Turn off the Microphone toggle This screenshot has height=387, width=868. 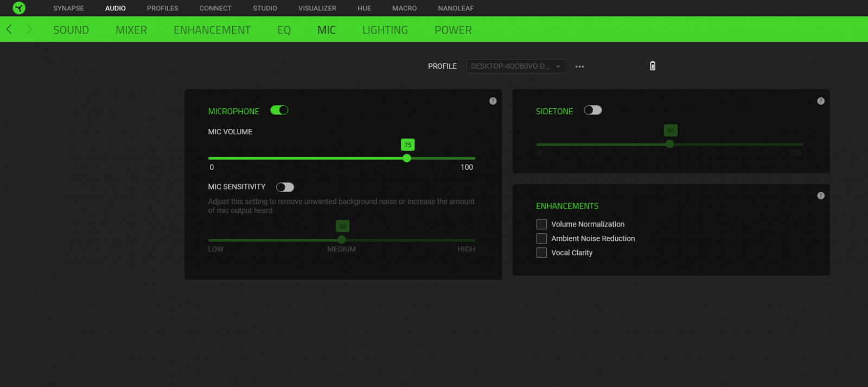click(x=279, y=110)
